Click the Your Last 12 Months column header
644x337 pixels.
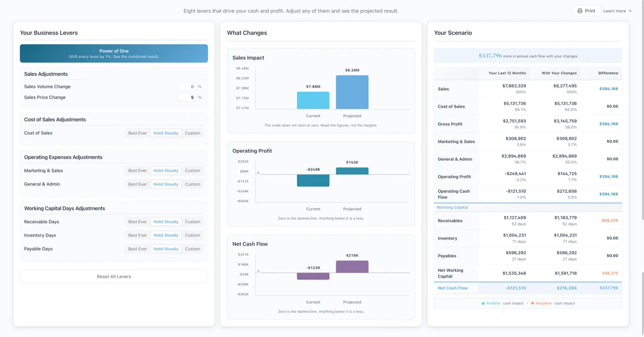pos(507,73)
